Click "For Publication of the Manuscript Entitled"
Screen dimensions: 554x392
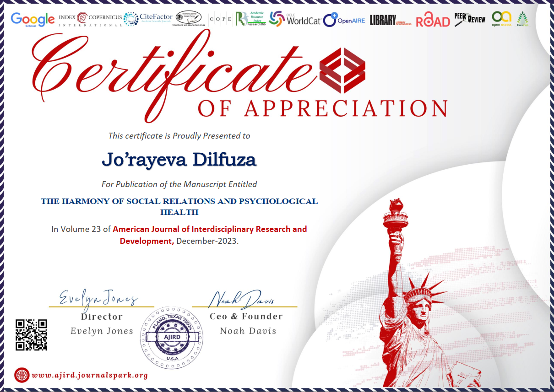click(x=179, y=184)
